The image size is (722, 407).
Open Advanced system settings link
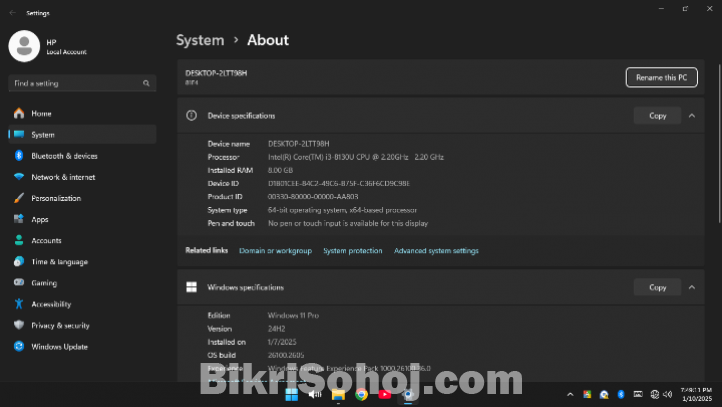click(x=436, y=250)
